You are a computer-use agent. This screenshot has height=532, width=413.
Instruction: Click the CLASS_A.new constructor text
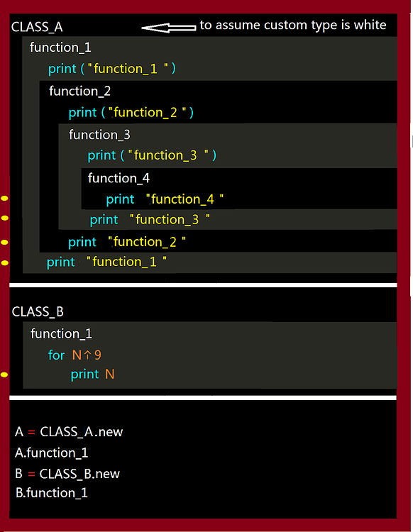coord(82,432)
